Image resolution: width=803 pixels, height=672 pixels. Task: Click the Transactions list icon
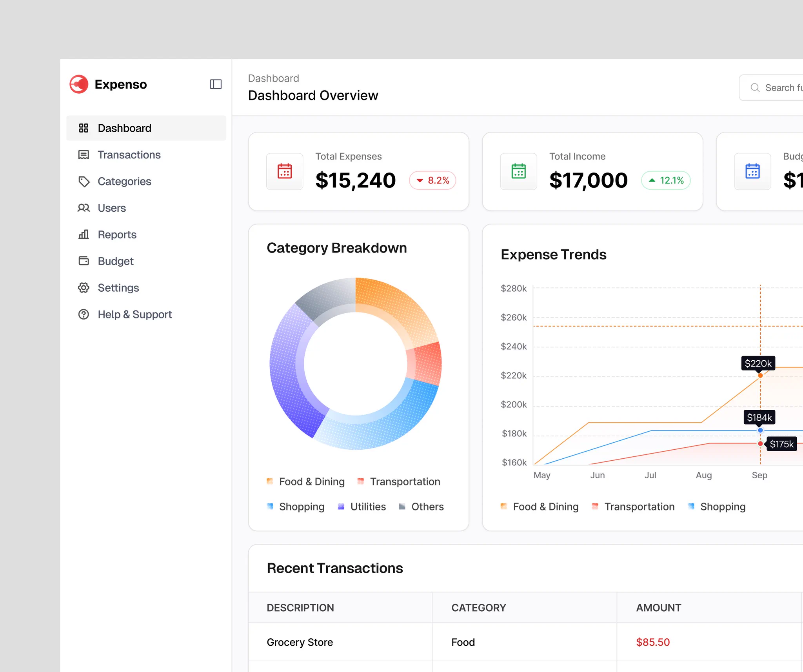[x=84, y=155]
